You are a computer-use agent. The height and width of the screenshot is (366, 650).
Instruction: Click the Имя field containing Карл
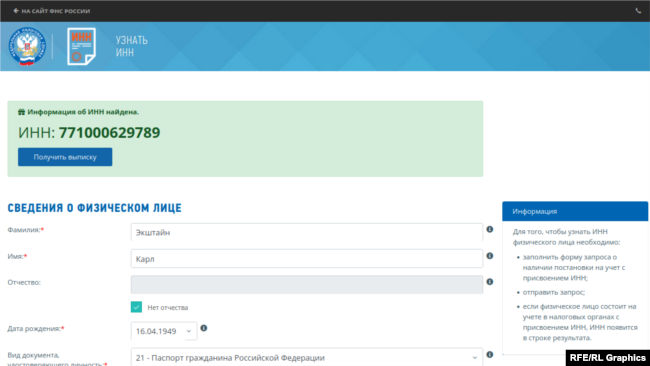point(307,259)
